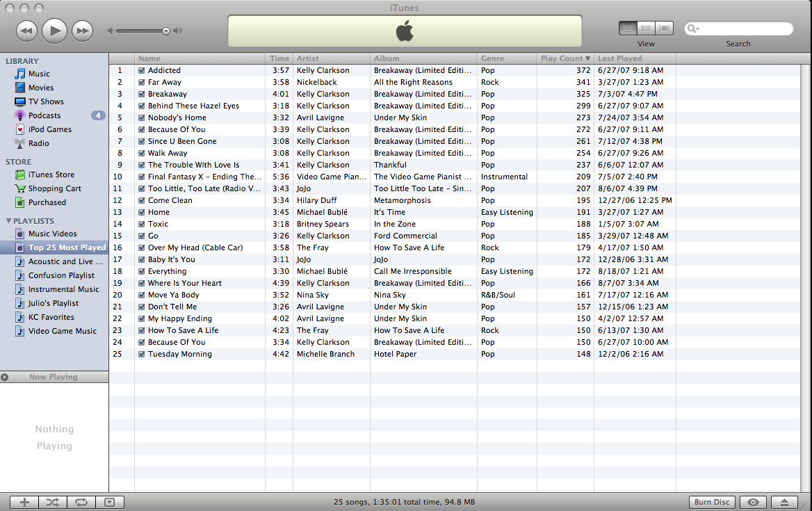Click the vertical scrollbar of song list
The image size is (812, 511).
pyautogui.click(x=806, y=278)
